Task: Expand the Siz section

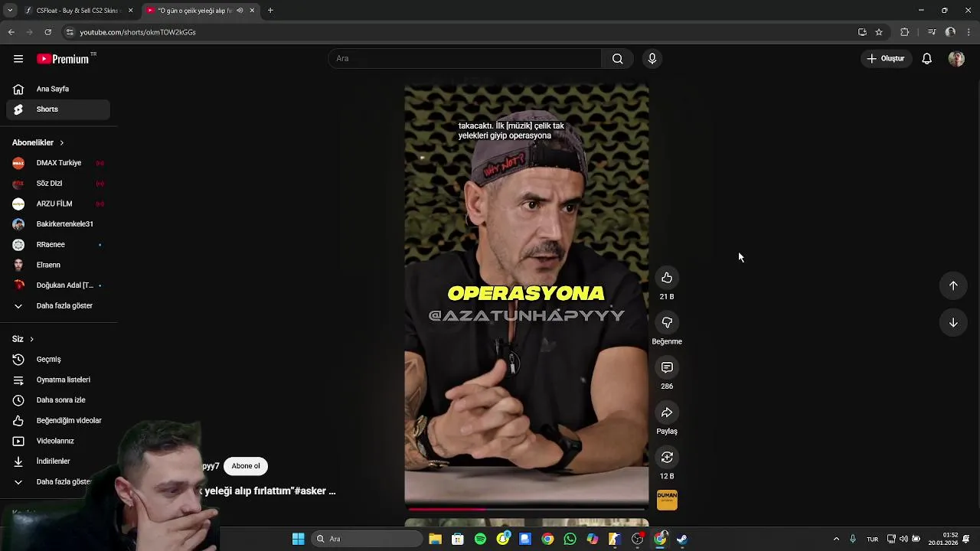Action: tap(23, 339)
